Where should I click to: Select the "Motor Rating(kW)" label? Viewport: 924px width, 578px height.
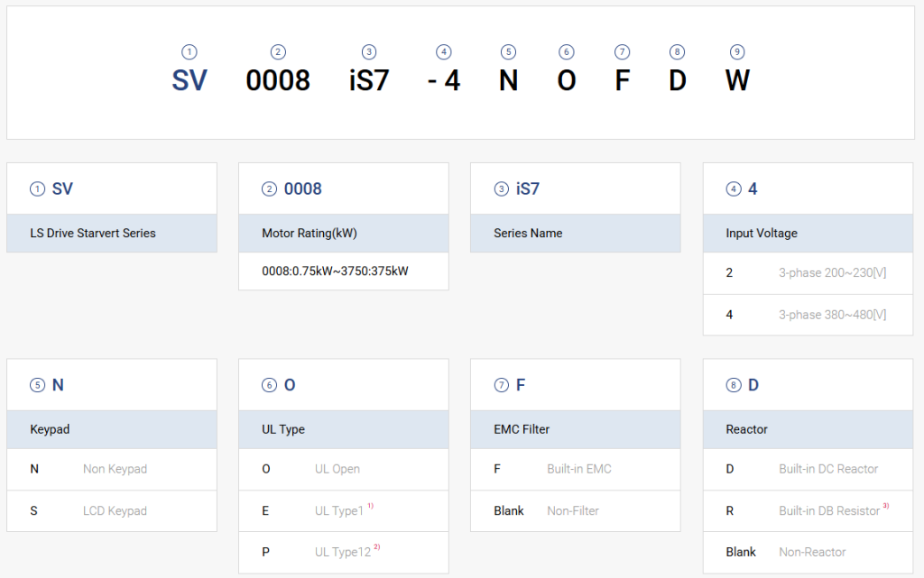coord(310,233)
